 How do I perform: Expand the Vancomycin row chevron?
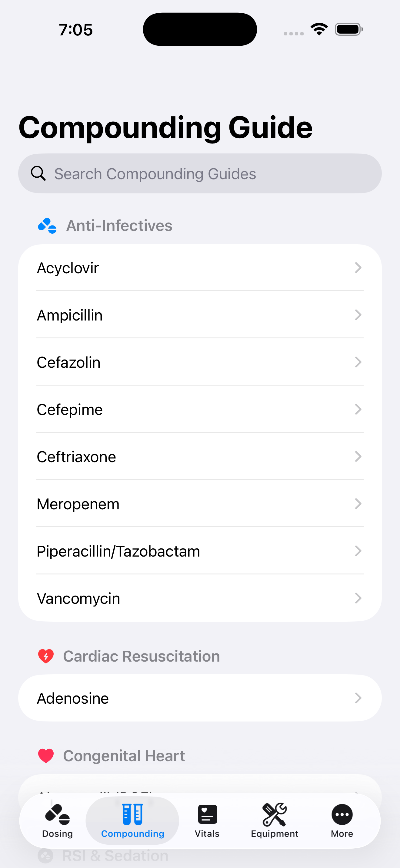tap(358, 598)
